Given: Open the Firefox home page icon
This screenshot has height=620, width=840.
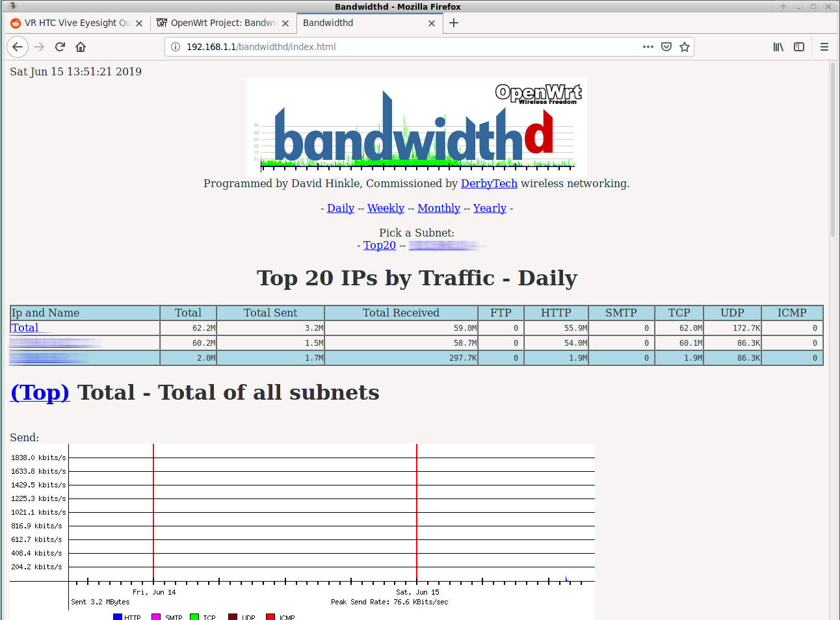Looking at the screenshot, I should 81,47.
